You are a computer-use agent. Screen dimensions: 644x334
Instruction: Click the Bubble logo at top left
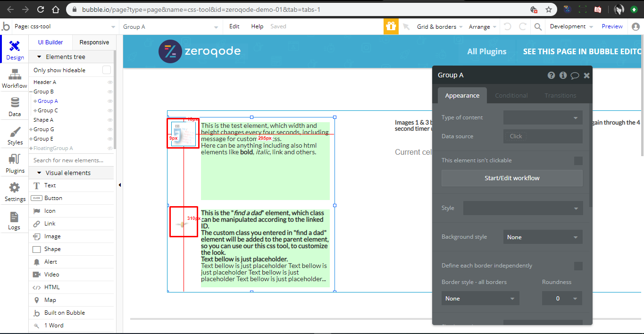coord(6,27)
